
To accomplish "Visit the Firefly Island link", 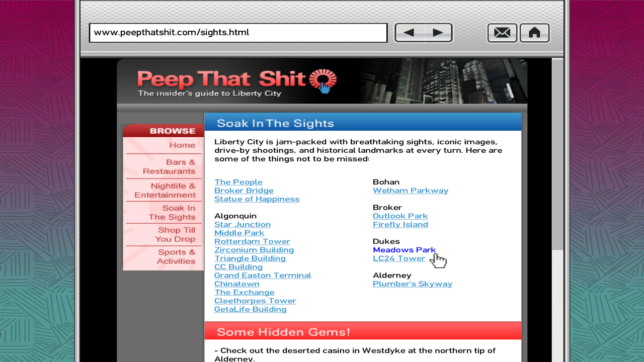I will [400, 225].
